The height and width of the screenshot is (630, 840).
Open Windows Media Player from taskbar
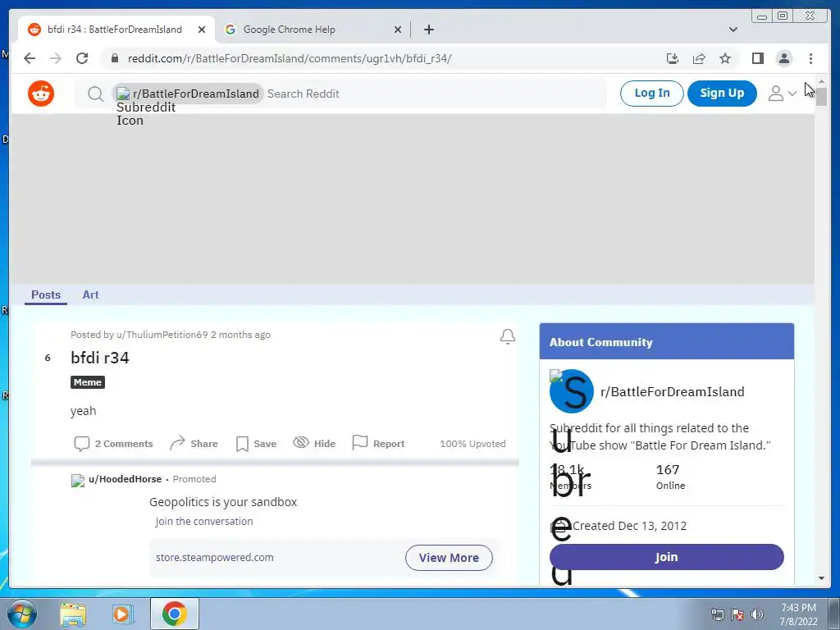tap(121, 614)
